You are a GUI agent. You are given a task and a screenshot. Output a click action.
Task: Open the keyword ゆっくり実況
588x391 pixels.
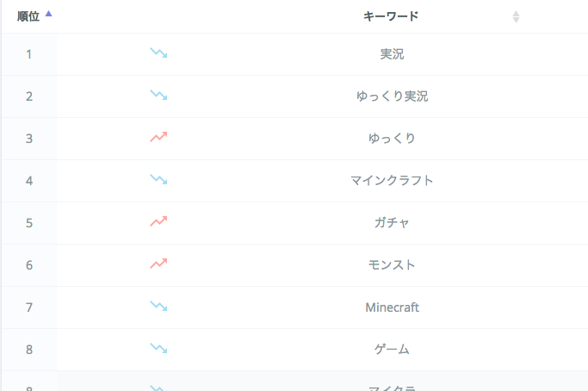(x=392, y=96)
